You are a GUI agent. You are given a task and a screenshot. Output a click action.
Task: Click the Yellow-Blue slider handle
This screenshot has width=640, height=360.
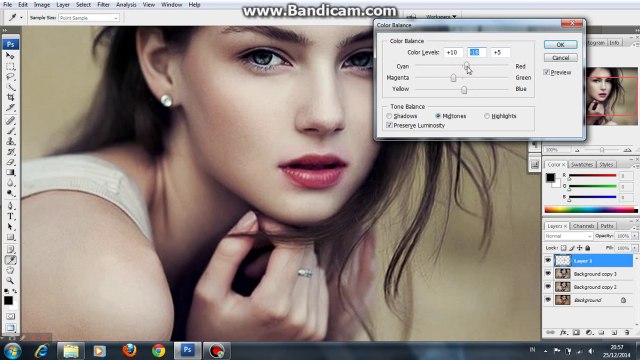(464, 89)
